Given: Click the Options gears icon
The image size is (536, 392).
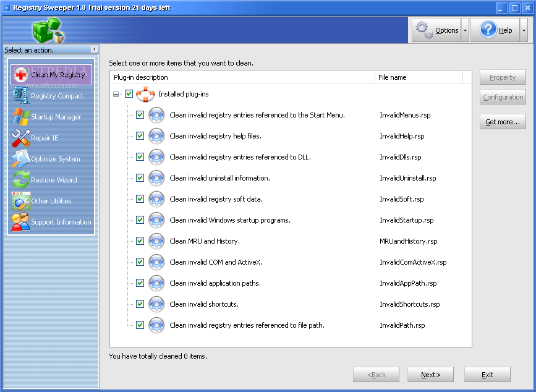Looking at the screenshot, I should [x=424, y=30].
